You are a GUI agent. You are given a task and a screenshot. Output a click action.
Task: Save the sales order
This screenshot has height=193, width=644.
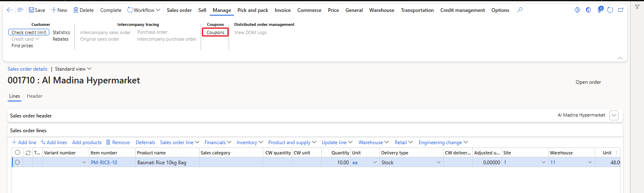pos(37,10)
